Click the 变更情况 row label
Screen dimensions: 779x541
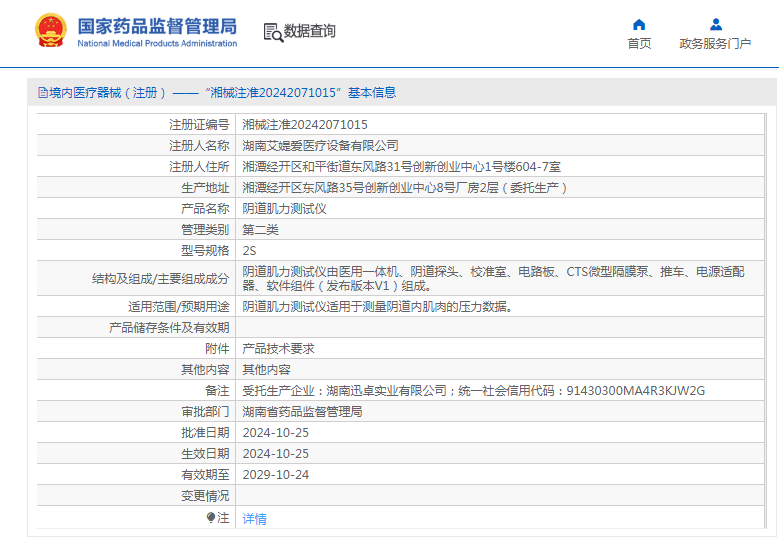pos(205,496)
